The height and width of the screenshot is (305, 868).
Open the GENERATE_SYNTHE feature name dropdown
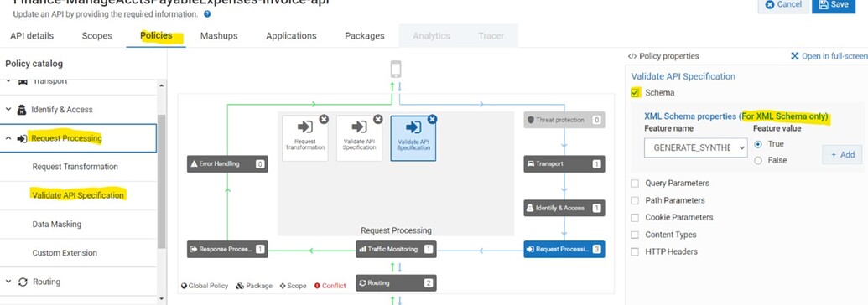coord(696,147)
